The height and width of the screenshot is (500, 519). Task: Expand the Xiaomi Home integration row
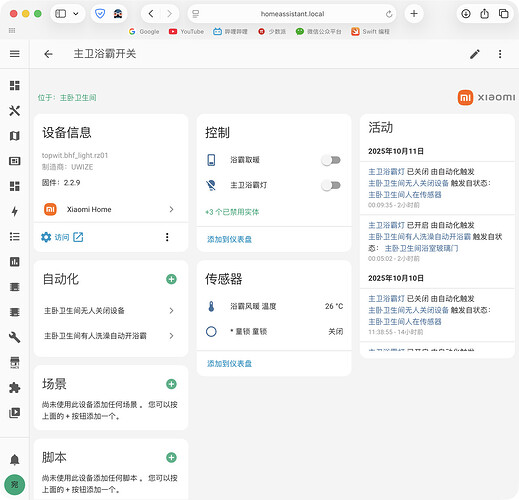tap(111, 209)
